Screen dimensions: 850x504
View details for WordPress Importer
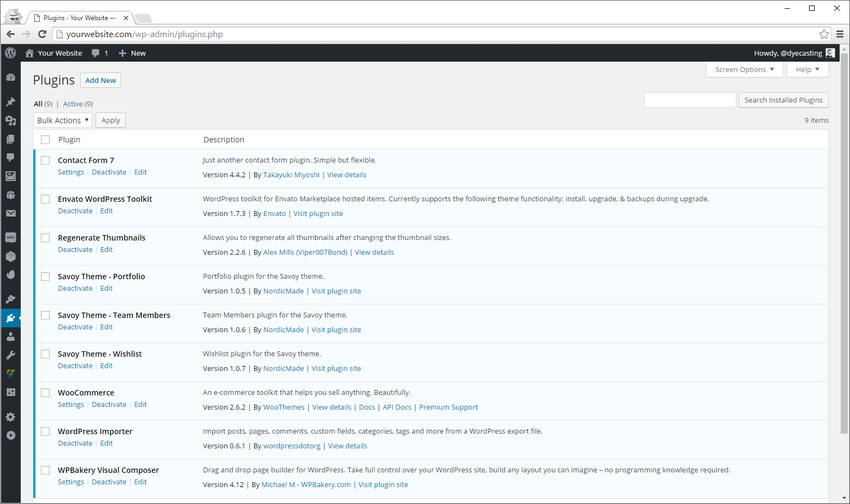pos(347,446)
